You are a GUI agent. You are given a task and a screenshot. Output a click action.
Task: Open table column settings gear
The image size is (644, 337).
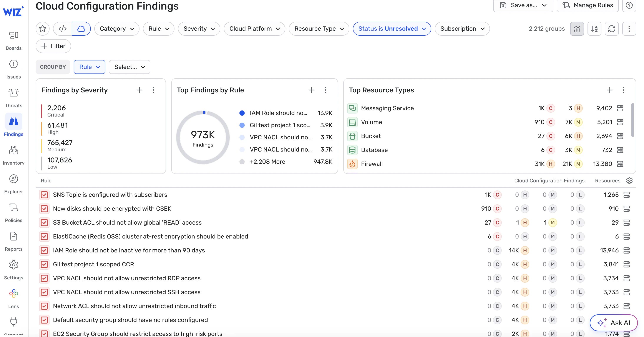coord(629,181)
